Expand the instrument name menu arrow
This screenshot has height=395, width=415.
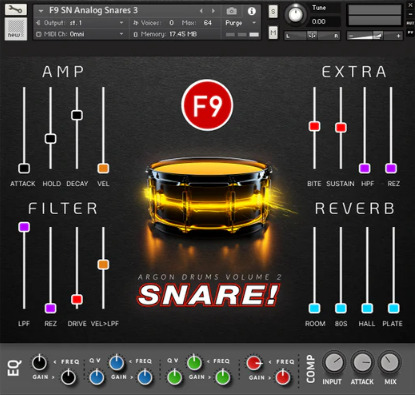41,11
